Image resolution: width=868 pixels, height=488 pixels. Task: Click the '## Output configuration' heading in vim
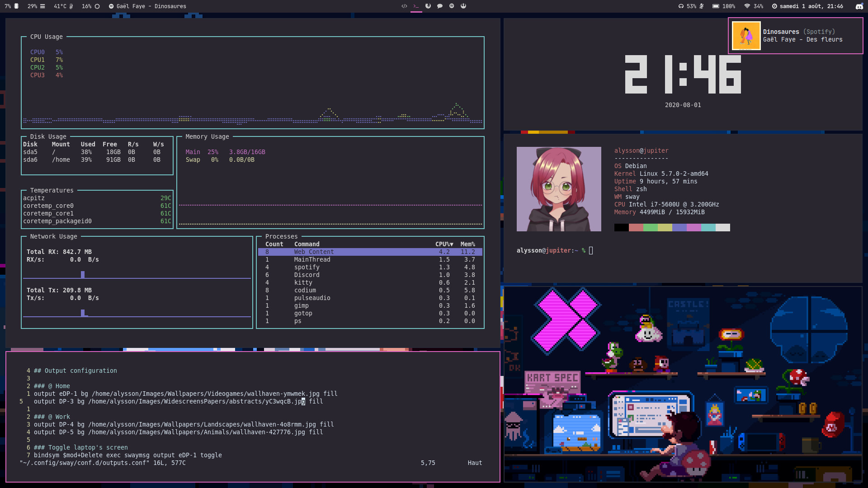point(75,371)
